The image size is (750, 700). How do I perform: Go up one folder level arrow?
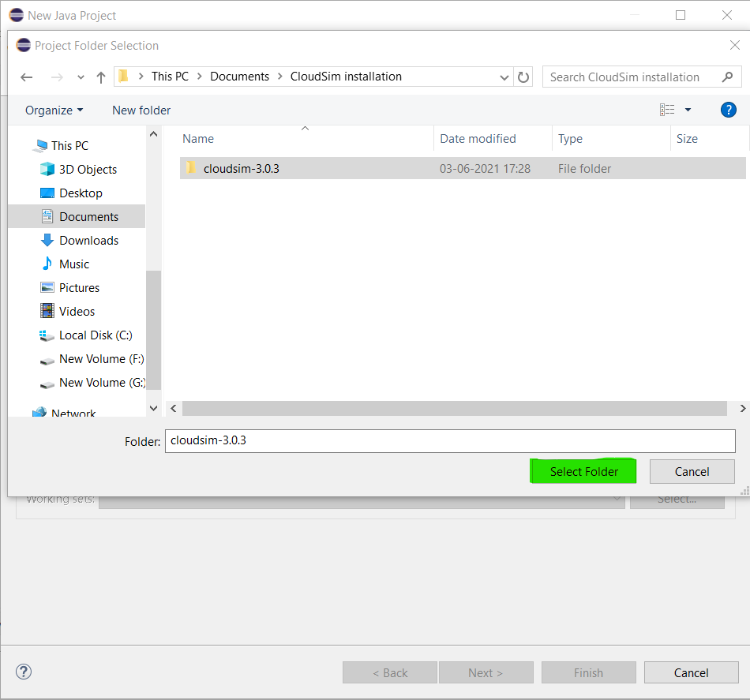click(100, 77)
